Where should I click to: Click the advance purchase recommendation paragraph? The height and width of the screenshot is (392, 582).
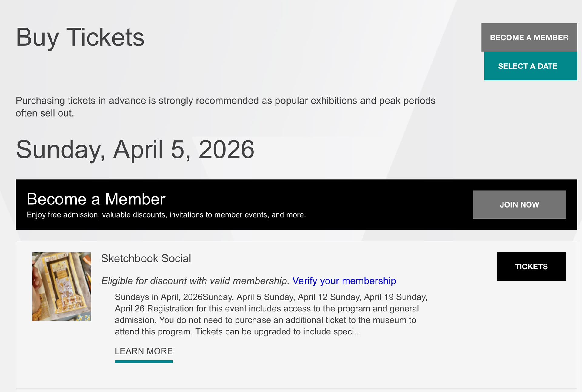pos(225,101)
